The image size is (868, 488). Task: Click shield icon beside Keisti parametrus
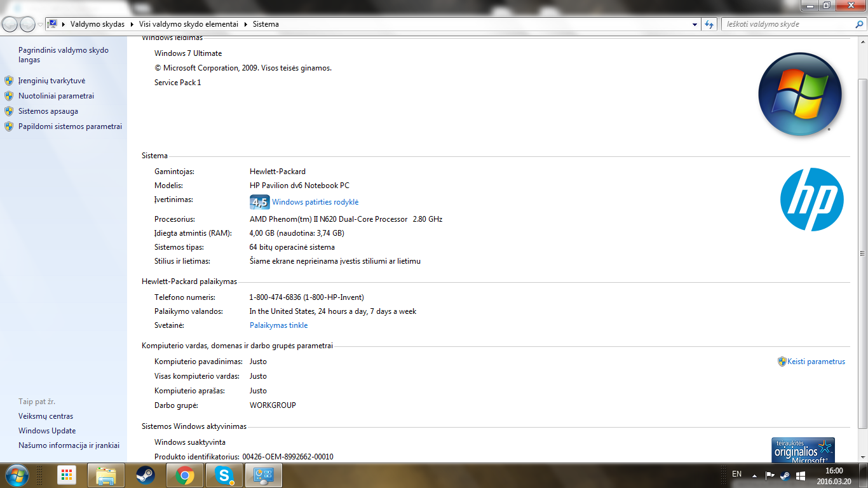pos(782,362)
